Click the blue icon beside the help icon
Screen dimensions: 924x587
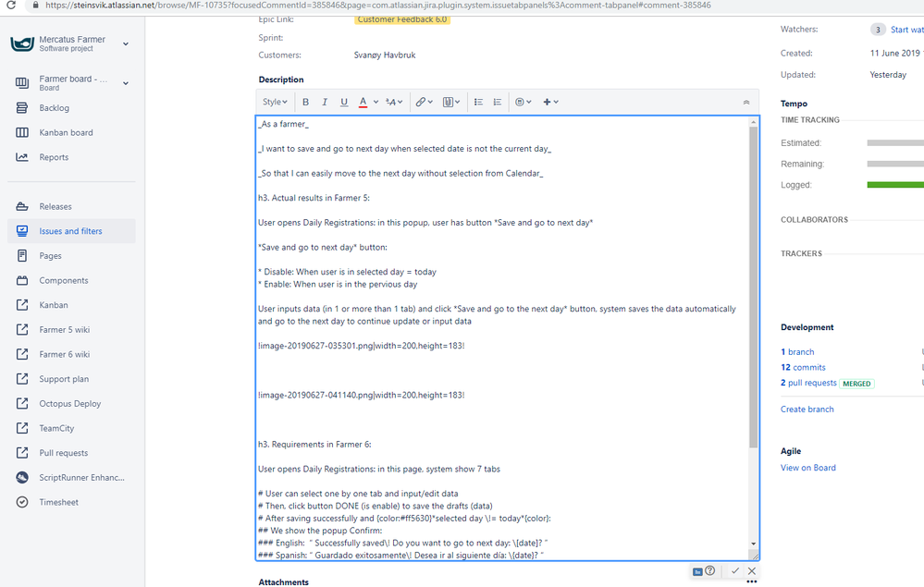pos(697,571)
